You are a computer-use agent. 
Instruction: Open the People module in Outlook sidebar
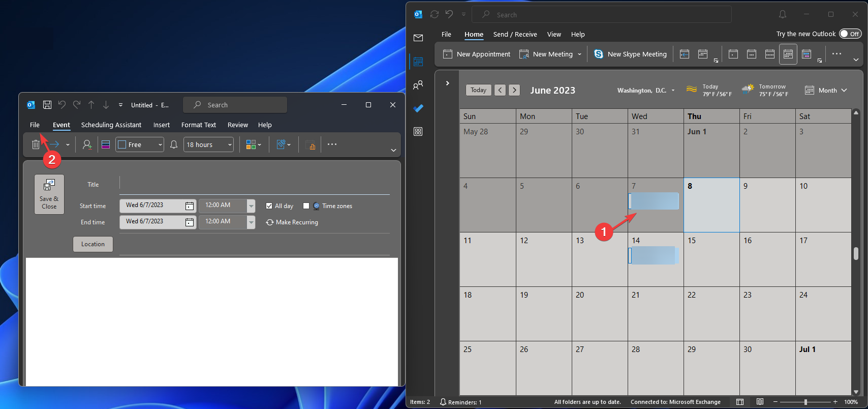(418, 85)
